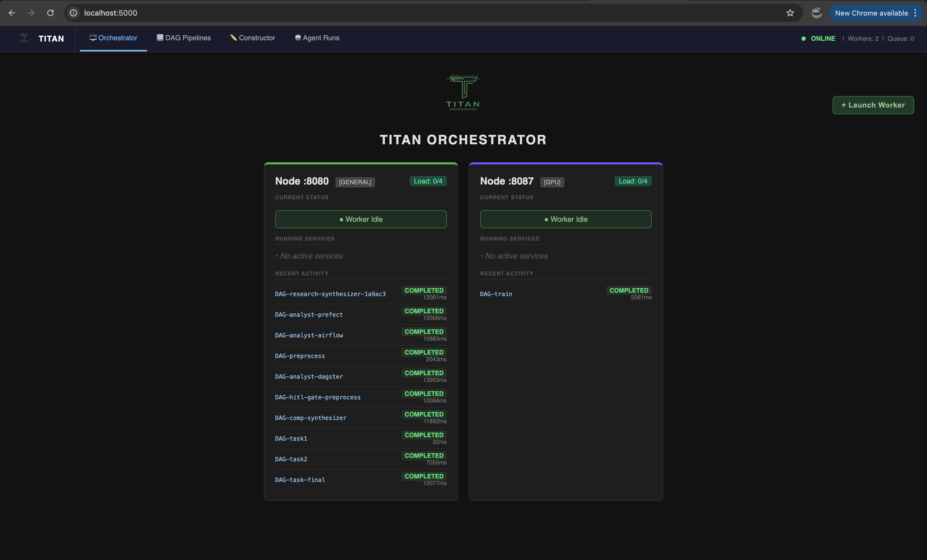Click the monitor icon beside Orchestrator
The image size is (927, 560).
pyautogui.click(x=93, y=38)
